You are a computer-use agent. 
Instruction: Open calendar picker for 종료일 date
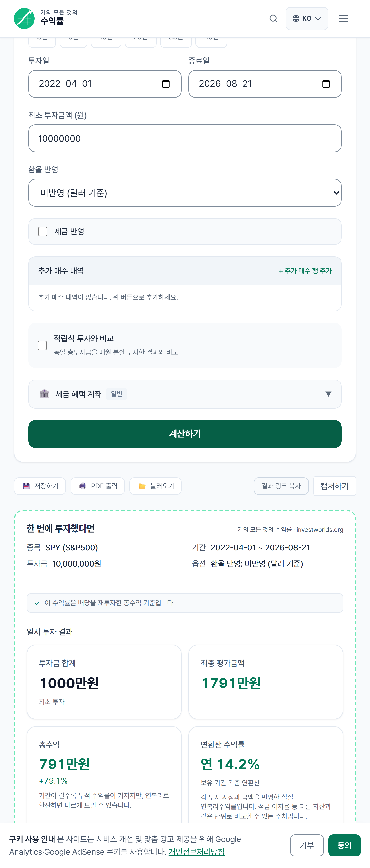[x=326, y=84]
